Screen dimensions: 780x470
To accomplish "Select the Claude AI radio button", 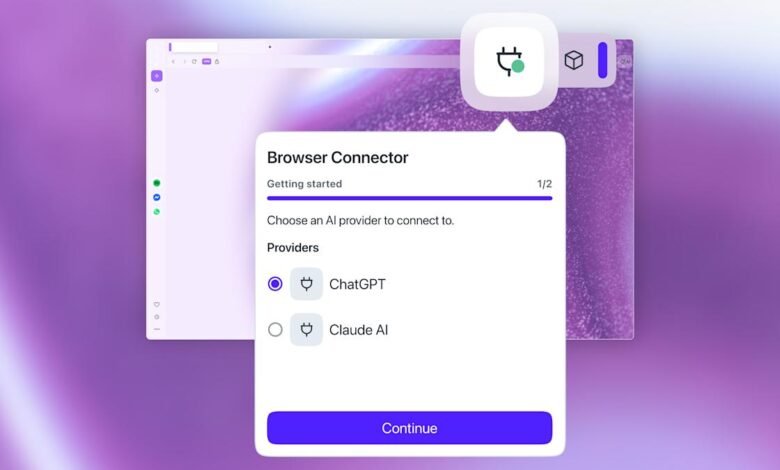I will coord(275,330).
